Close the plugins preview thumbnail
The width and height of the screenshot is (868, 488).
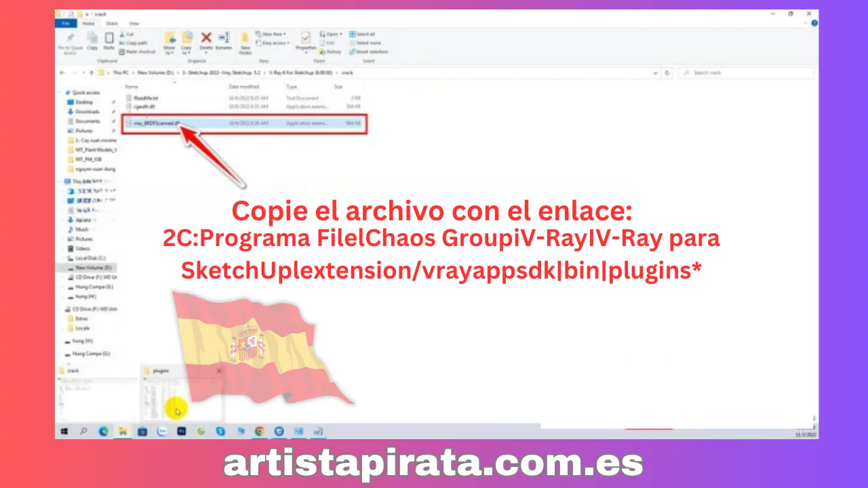coord(218,371)
